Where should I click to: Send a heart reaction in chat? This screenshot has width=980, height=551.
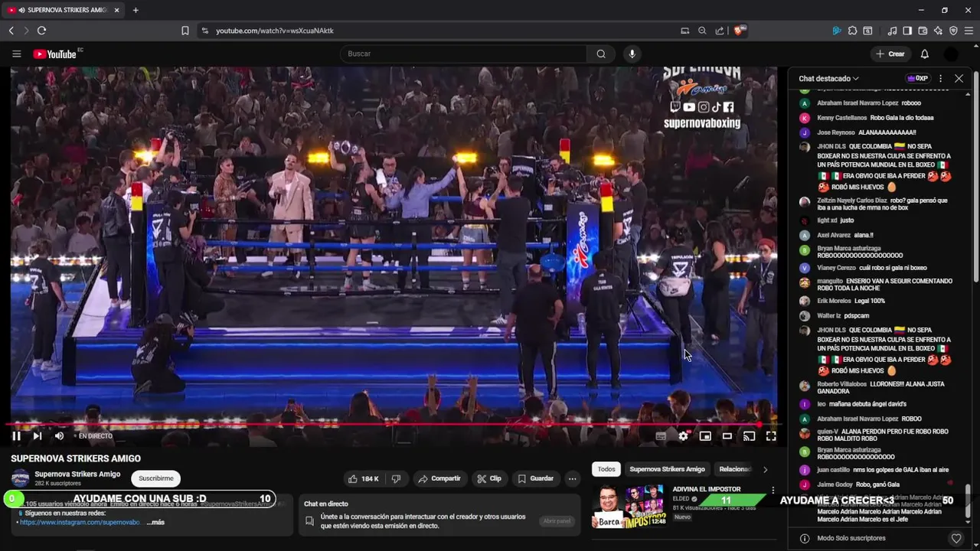[955, 538]
